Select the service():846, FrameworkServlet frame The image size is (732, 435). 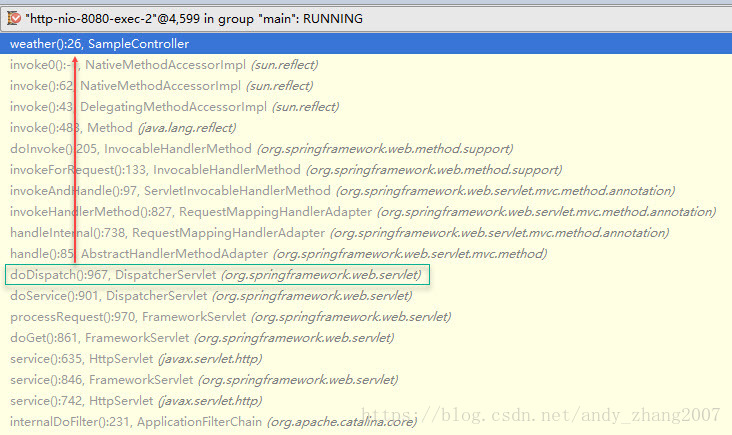pyautogui.click(x=366, y=380)
